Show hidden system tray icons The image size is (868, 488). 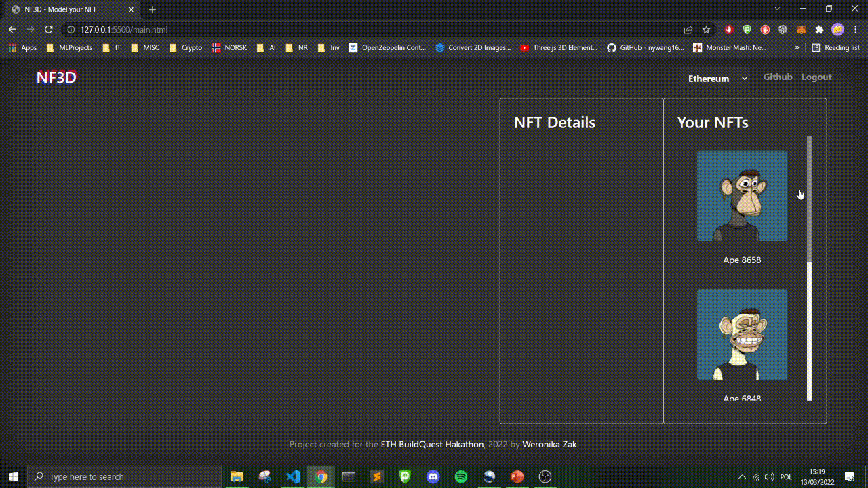tap(742, 476)
